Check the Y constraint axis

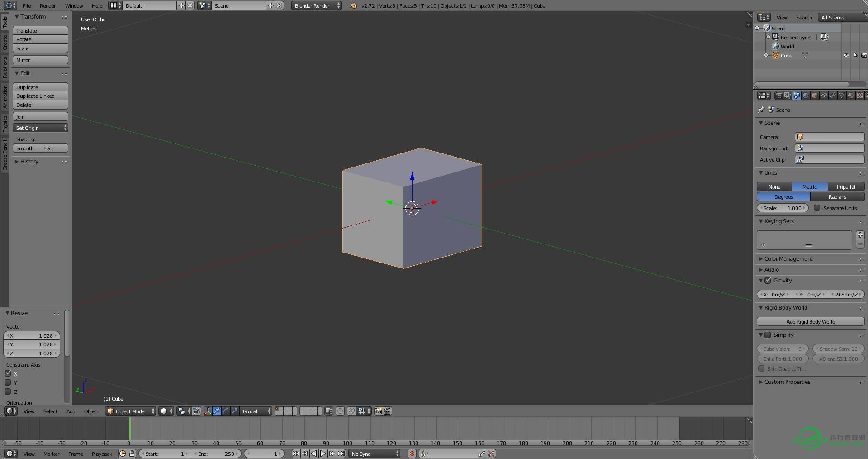point(8,382)
